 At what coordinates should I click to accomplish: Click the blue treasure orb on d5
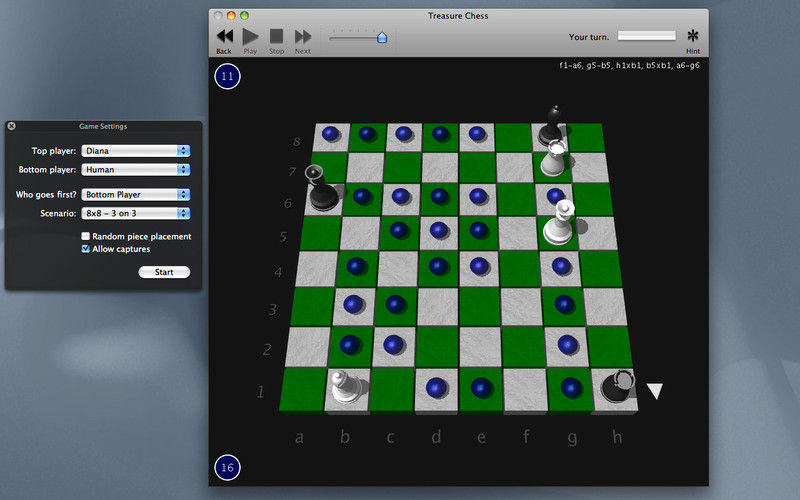click(439, 230)
